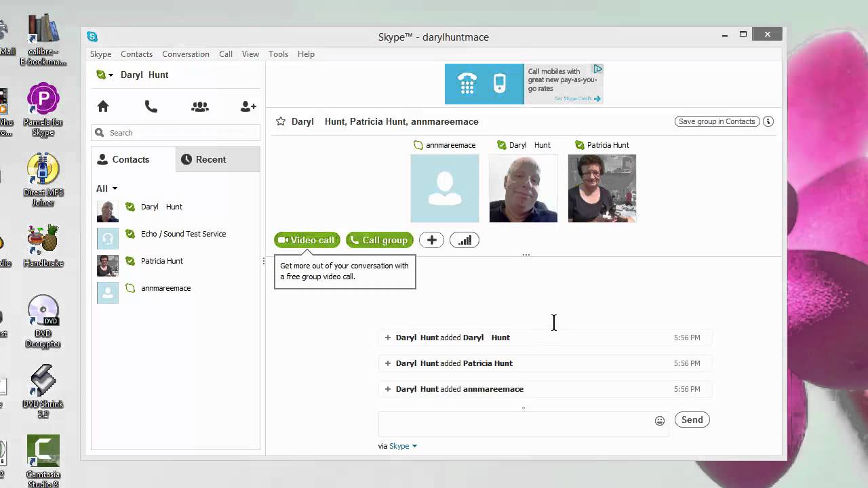868x488 pixels.
Task: Open Direct MP3 Joiner desktop icon
Action: pyautogui.click(x=43, y=180)
